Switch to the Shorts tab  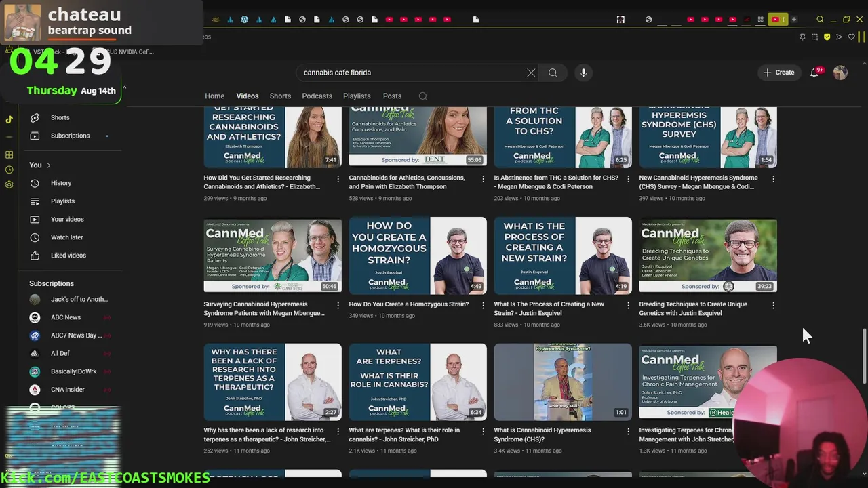(280, 96)
